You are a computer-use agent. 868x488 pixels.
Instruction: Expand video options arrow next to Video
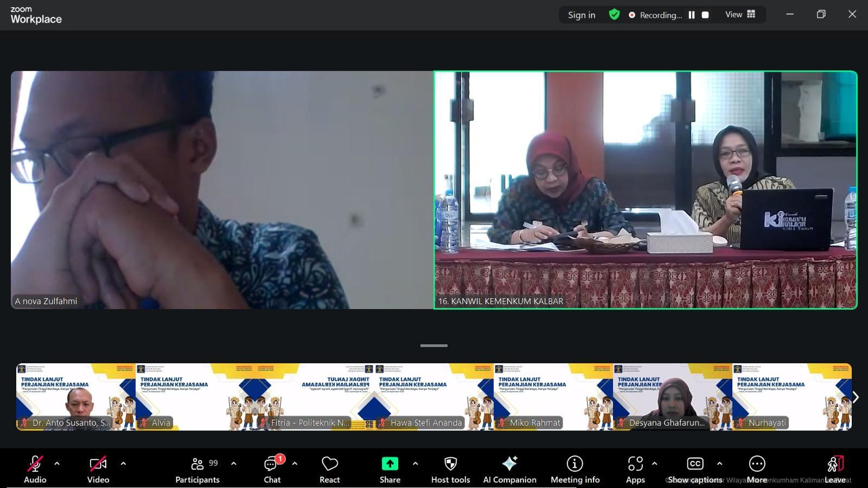123,464
